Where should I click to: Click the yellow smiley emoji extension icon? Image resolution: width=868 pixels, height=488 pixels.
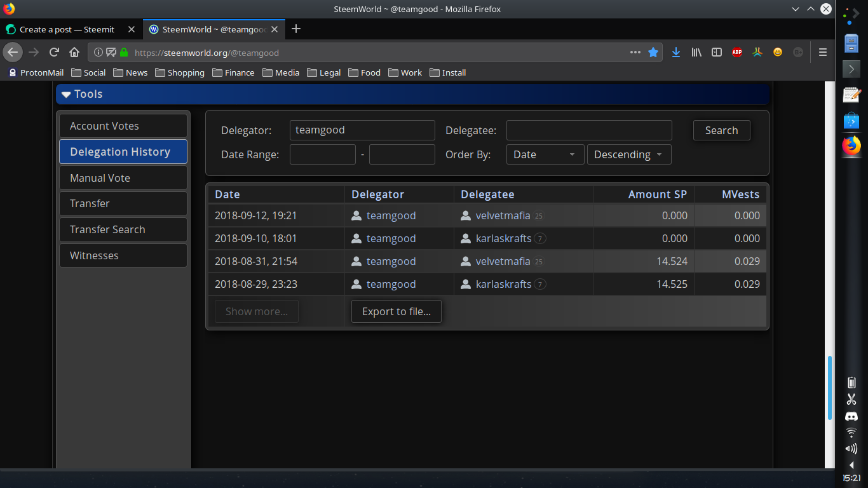click(x=778, y=53)
